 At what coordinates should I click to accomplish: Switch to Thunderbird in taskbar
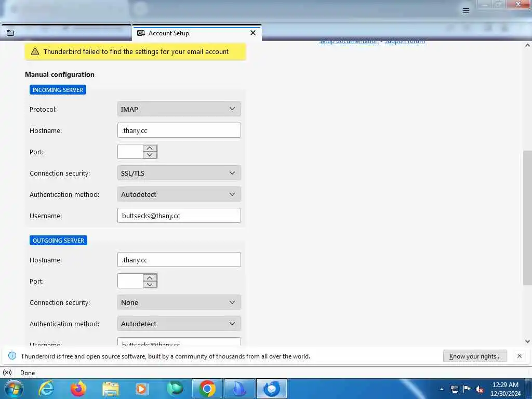272,389
